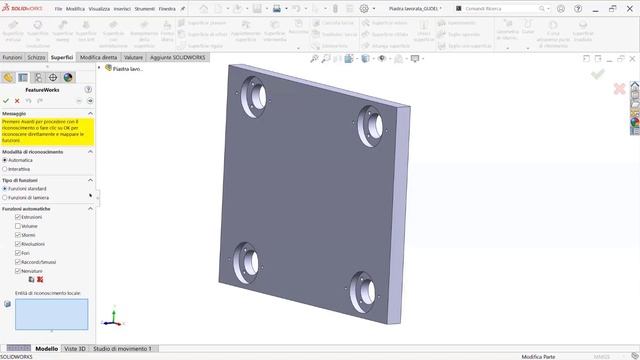Collapse the Messaggio section
Screen dimensions: 640x360
(x=90, y=113)
